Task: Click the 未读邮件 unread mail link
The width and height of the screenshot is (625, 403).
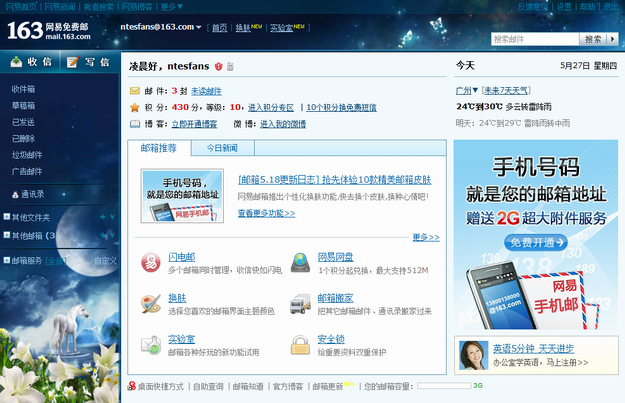Action: point(206,91)
